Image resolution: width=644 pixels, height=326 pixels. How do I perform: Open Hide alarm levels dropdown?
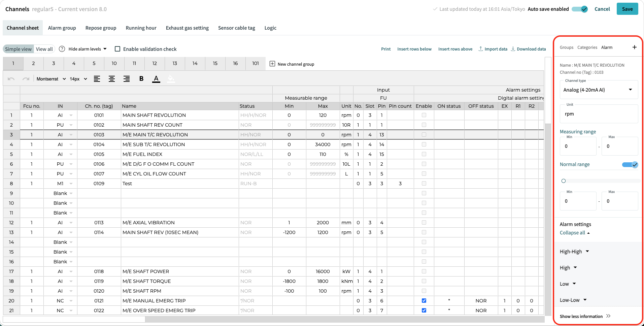click(88, 49)
